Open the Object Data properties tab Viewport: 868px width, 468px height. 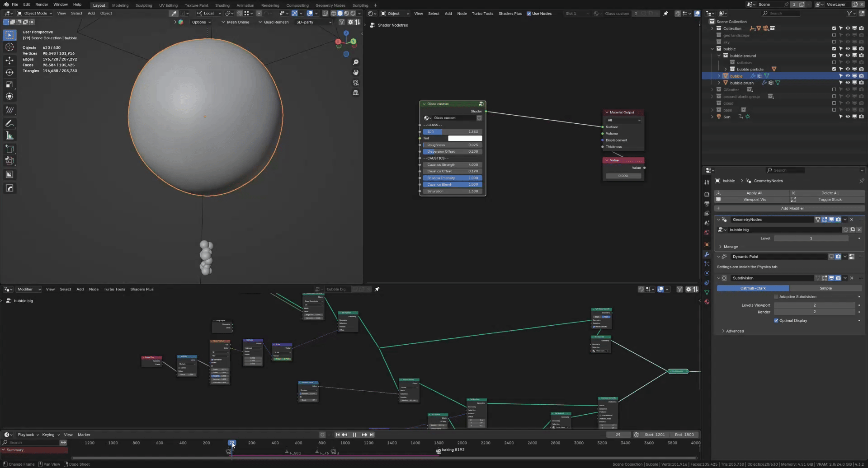pos(707,292)
